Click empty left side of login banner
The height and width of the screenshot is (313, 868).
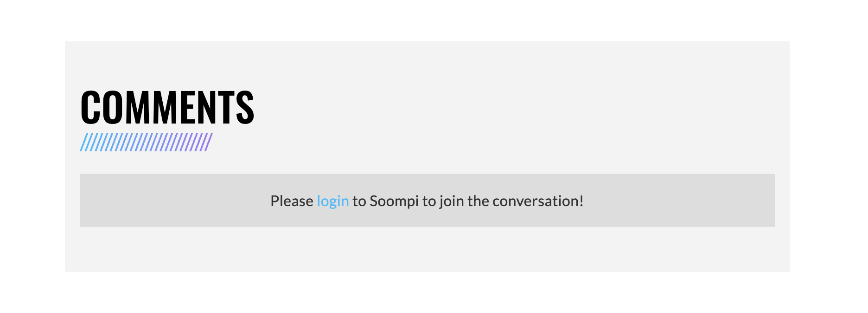(172, 201)
